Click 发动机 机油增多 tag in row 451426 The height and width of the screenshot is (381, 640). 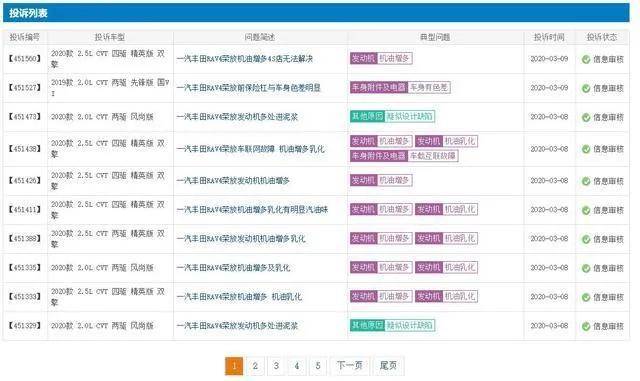(381, 180)
